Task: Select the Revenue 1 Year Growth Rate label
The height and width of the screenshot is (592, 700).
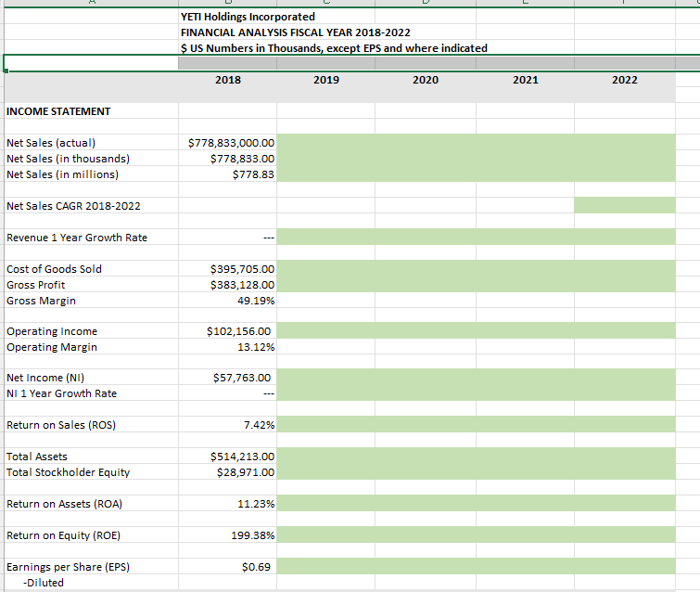Action: [77, 238]
